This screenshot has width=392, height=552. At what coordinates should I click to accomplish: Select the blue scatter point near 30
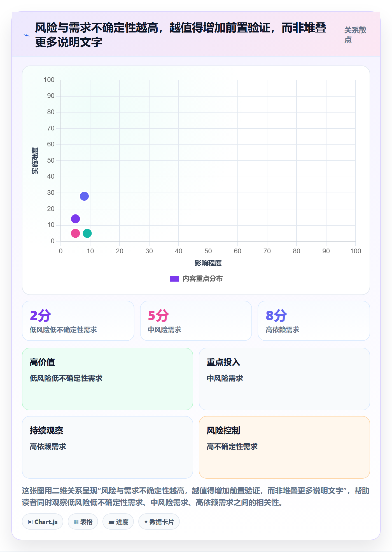[84, 196]
